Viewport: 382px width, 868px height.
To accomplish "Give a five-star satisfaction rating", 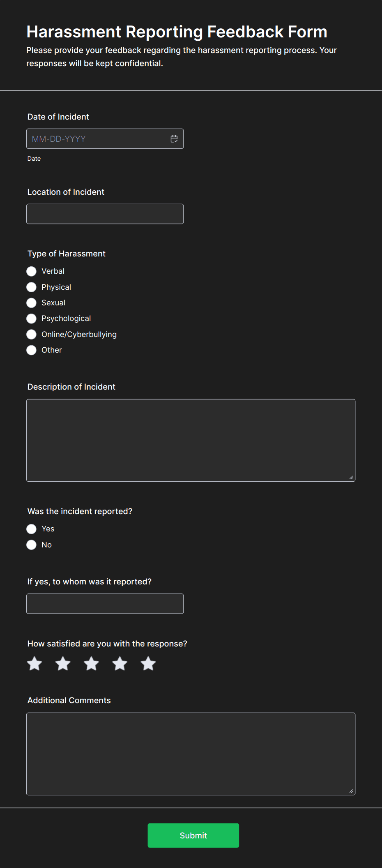I will (148, 664).
